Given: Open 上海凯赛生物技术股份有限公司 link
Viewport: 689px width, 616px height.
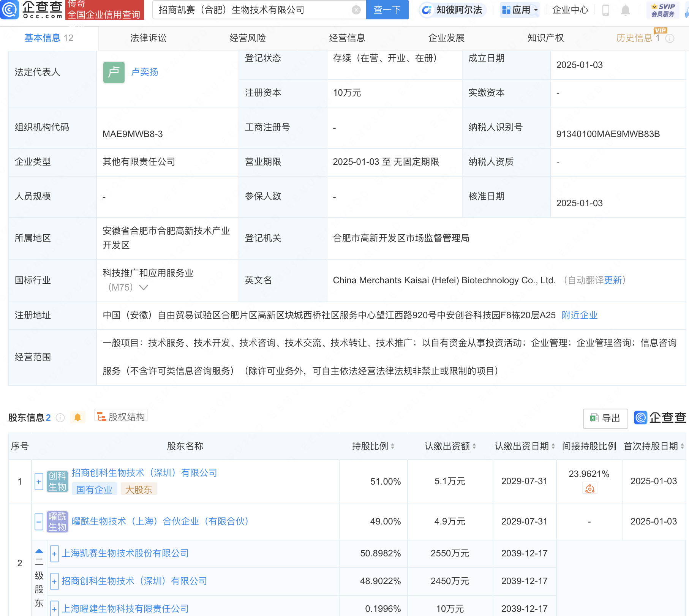Looking at the screenshot, I should coord(125,554).
